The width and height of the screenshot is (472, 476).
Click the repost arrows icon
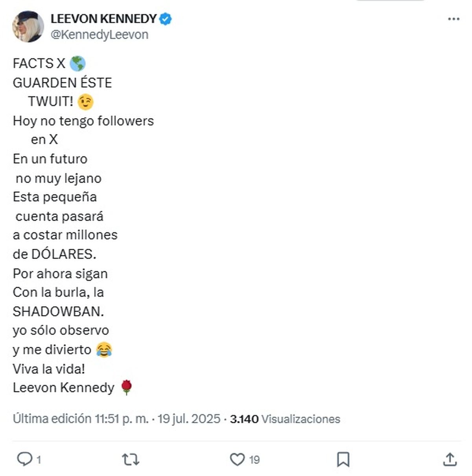(x=131, y=459)
